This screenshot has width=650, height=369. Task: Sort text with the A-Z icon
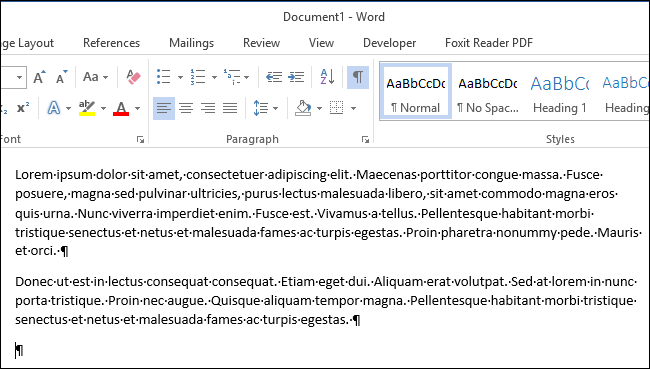[x=327, y=77]
